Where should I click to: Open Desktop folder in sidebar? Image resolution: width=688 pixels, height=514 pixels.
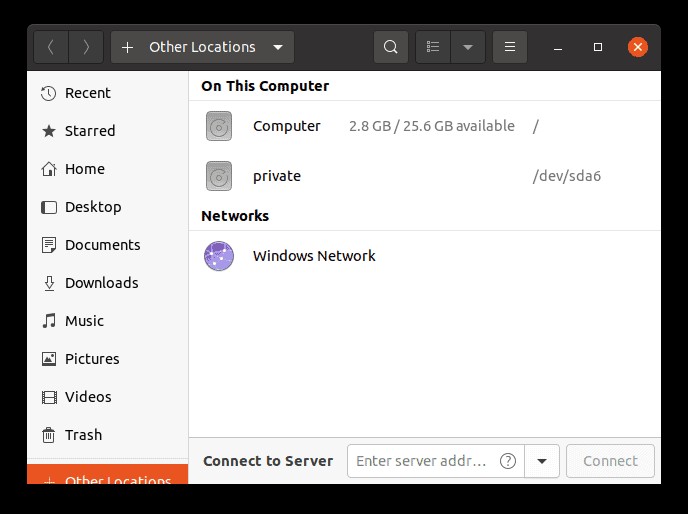(108, 207)
